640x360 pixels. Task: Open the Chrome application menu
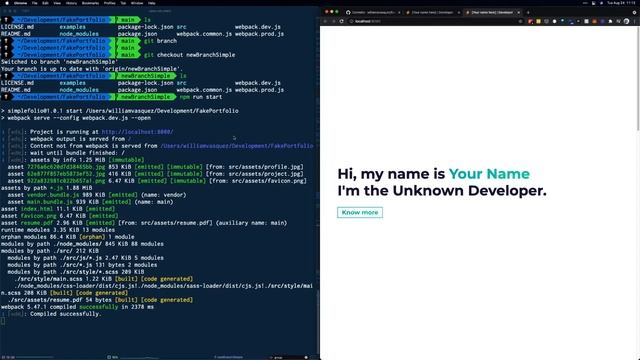[20, 3]
